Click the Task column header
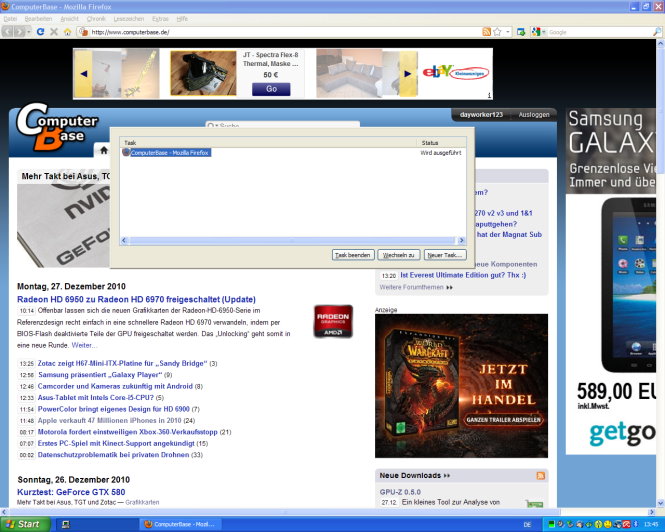Viewport: 665px width, 532px height. coord(268,143)
